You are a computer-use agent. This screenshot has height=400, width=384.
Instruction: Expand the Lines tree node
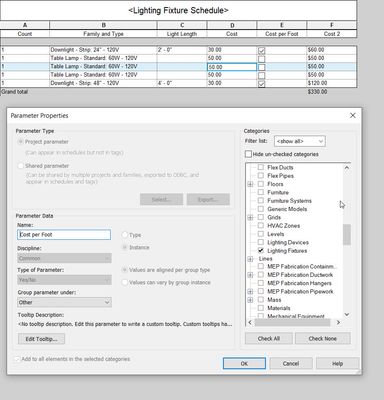pyautogui.click(x=250, y=259)
